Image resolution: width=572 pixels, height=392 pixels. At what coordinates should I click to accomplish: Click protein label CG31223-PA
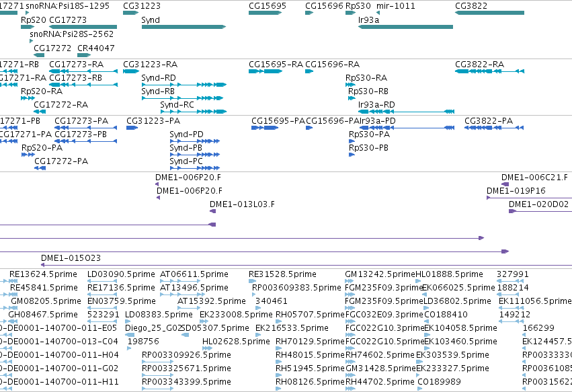pos(153,121)
